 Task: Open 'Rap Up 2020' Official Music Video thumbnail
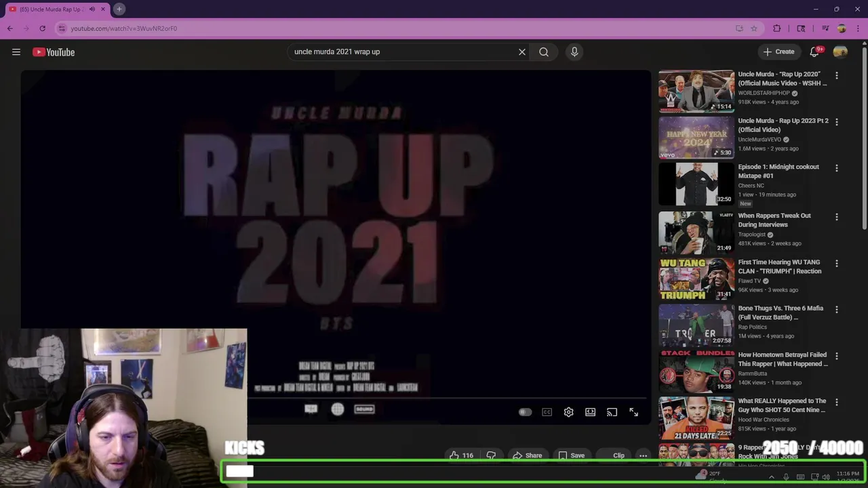point(696,91)
